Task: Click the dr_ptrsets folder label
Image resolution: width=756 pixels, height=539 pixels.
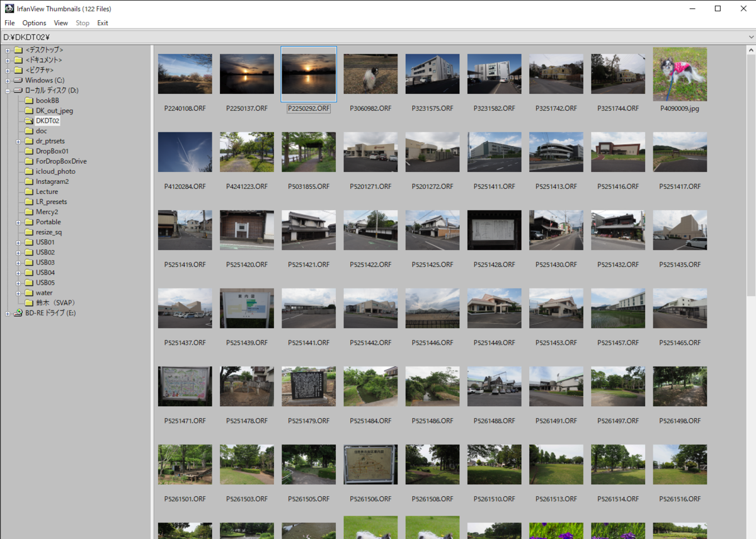Action: pos(50,141)
